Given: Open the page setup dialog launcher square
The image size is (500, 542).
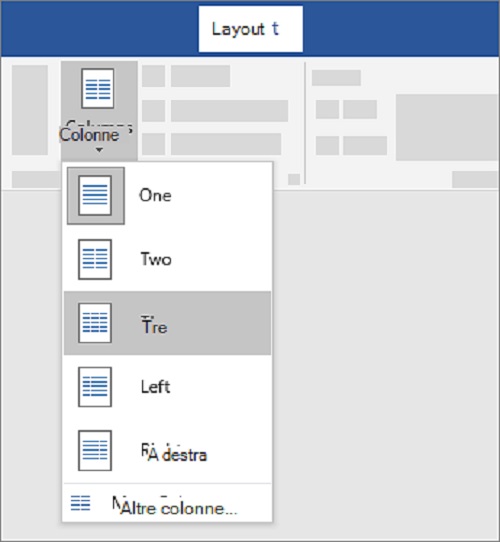Looking at the screenshot, I should click(x=294, y=179).
